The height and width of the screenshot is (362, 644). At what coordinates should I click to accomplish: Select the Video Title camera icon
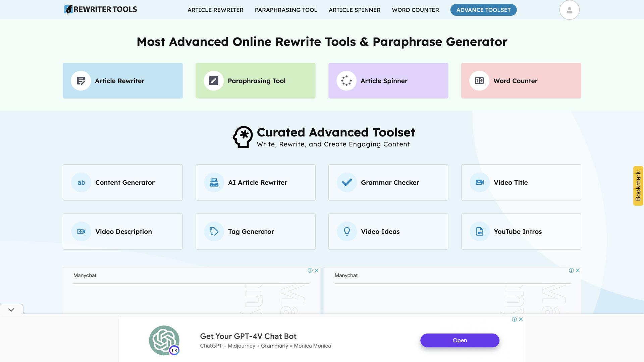pyautogui.click(x=479, y=182)
